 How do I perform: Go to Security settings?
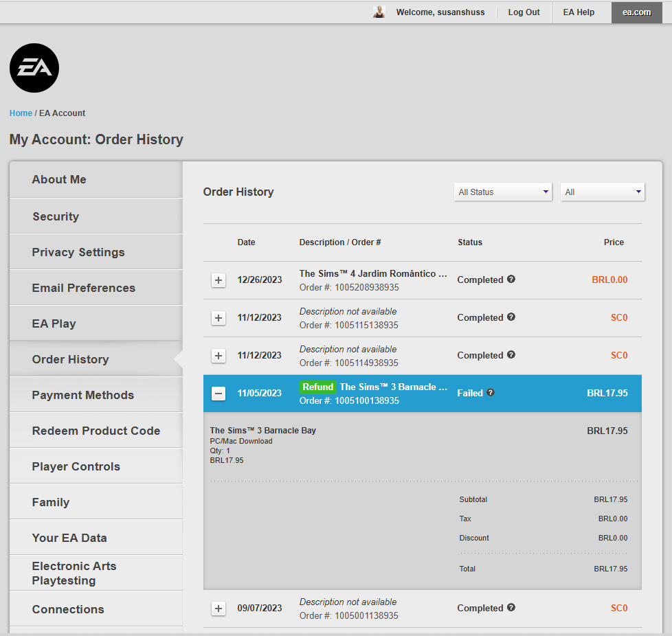(x=96, y=216)
